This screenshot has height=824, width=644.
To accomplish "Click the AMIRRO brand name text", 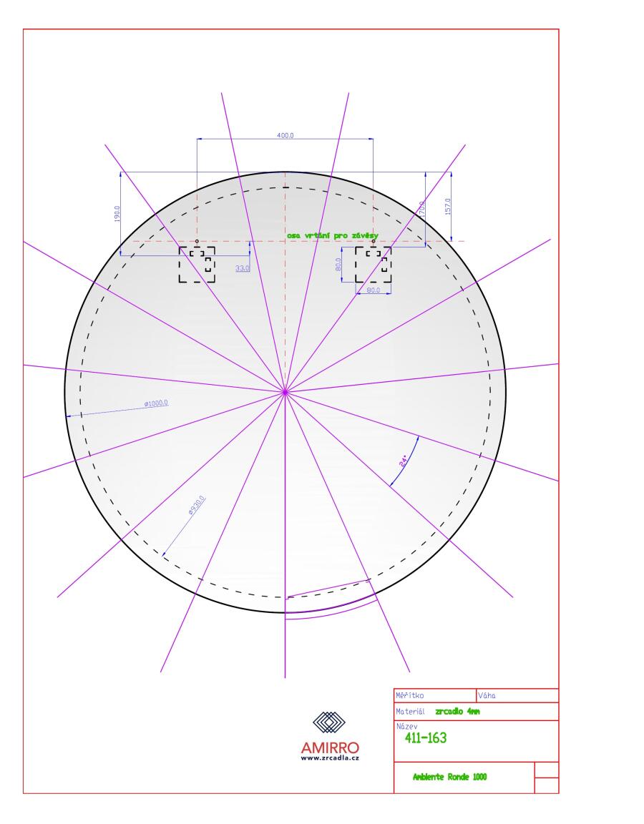I will click(x=331, y=747).
